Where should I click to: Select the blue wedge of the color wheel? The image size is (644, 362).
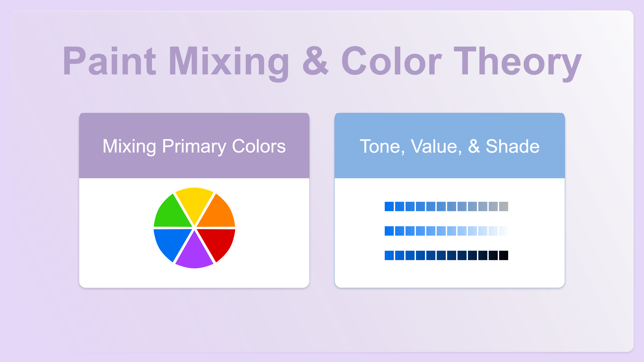[170, 243]
